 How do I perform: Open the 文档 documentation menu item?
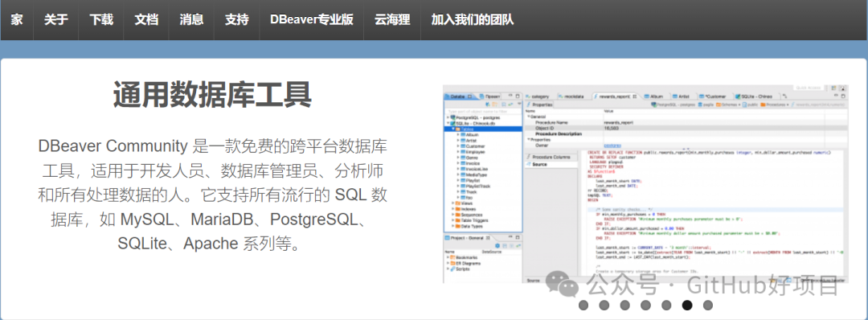pyautogui.click(x=146, y=20)
